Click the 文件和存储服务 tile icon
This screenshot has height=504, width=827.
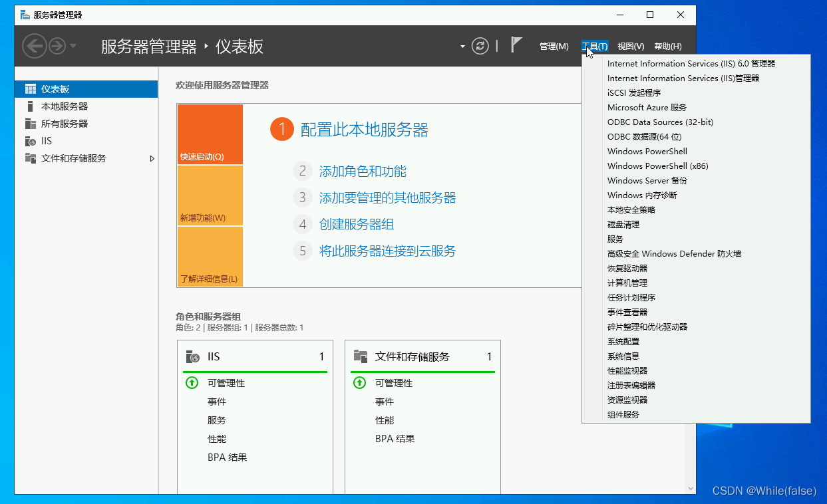pos(361,357)
